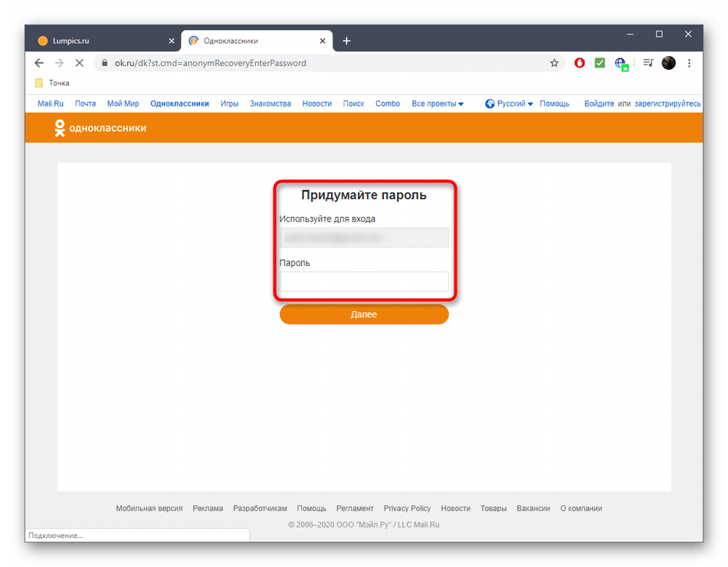Image resolution: width=728 pixels, height=567 pixels.
Task: Open the "Мобильная версия" footer link
Action: (149, 508)
